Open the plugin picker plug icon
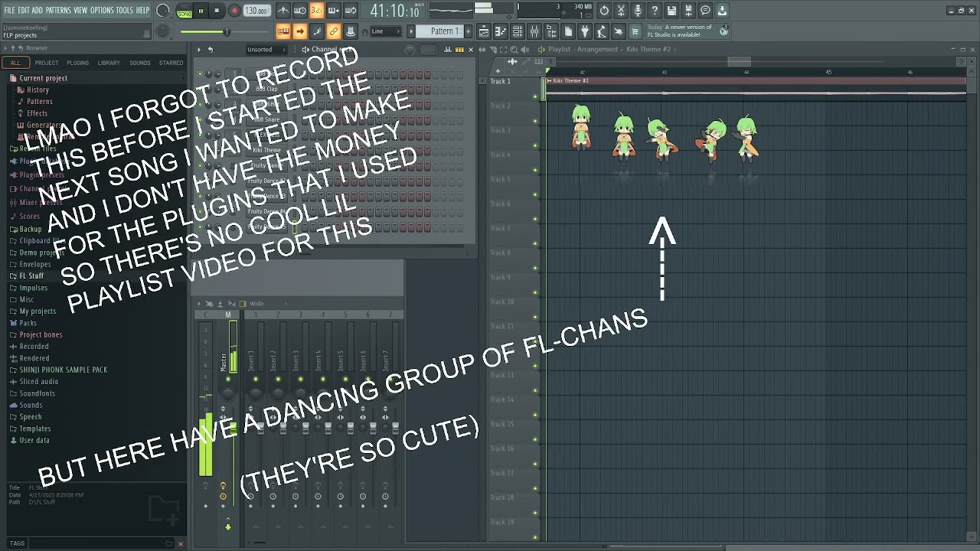 click(585, 31)
